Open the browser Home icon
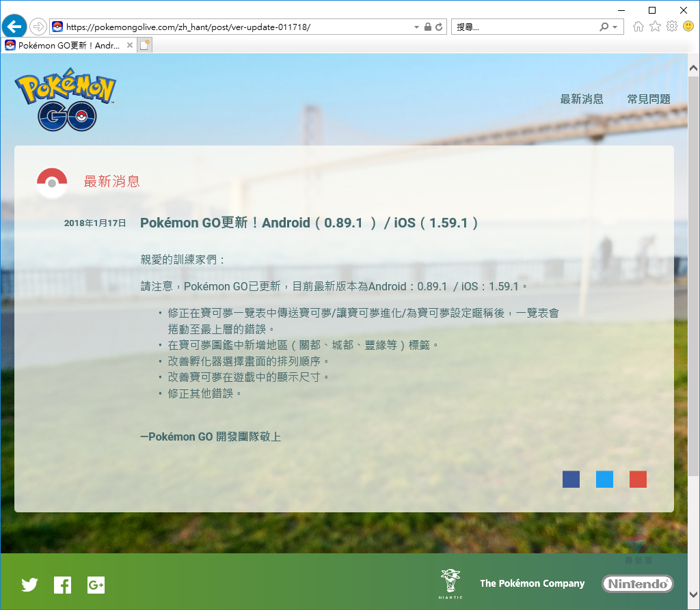The height and width of the screenshot is (610, 700). 638,27
